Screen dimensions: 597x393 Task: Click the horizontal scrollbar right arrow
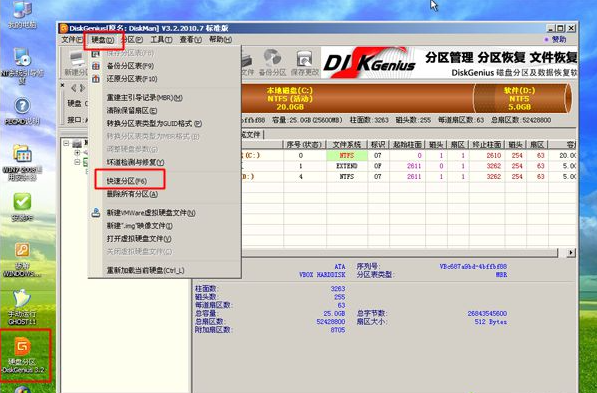click(x=570, y=252)
